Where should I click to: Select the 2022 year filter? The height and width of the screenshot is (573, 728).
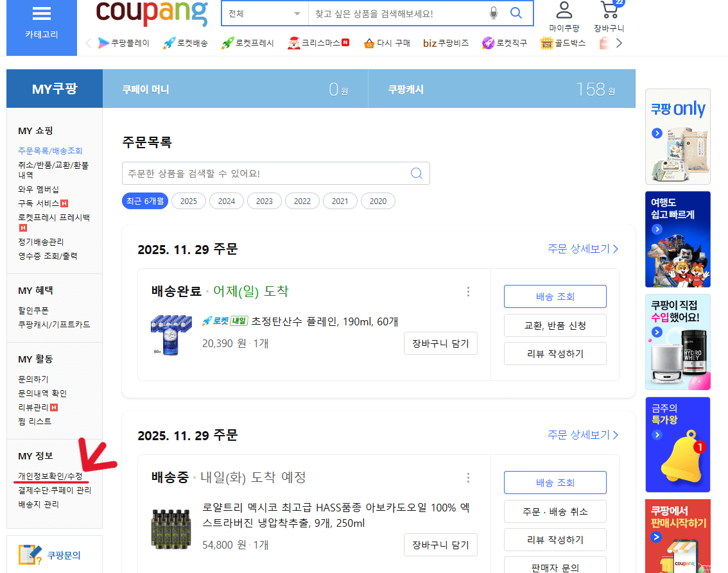[x=302, y=201]
